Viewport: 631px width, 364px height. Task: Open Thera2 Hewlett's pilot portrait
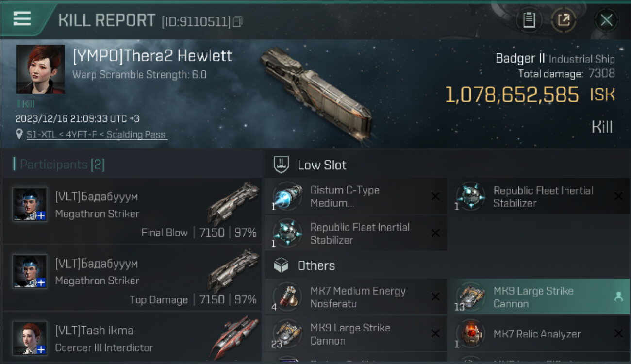pyautogui.click(x=40, y=69)
